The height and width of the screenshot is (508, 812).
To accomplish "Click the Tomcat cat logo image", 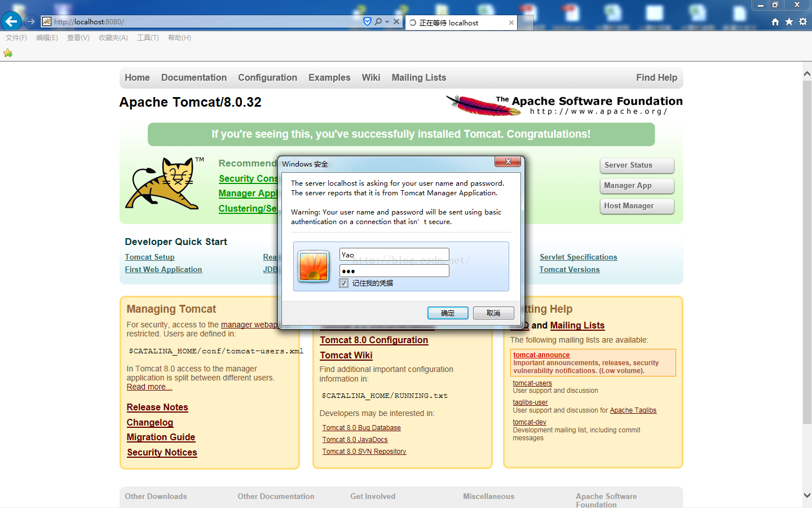I will (x=164, y=184).
